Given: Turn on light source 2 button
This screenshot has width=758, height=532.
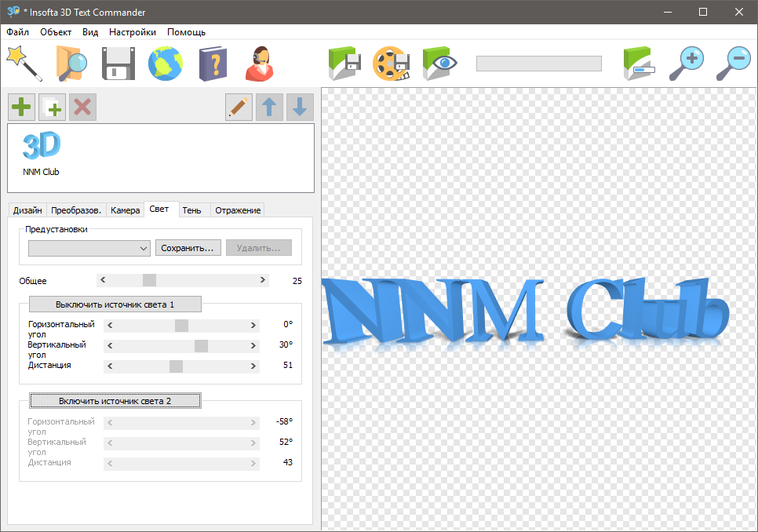Looking at the screenshot, I should pos(115,401).
